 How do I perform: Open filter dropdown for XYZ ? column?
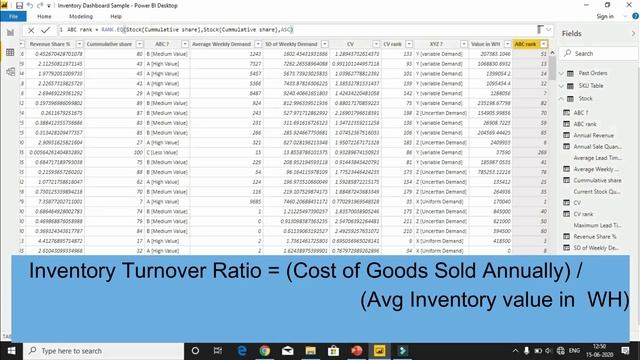(x=464, y=44)
